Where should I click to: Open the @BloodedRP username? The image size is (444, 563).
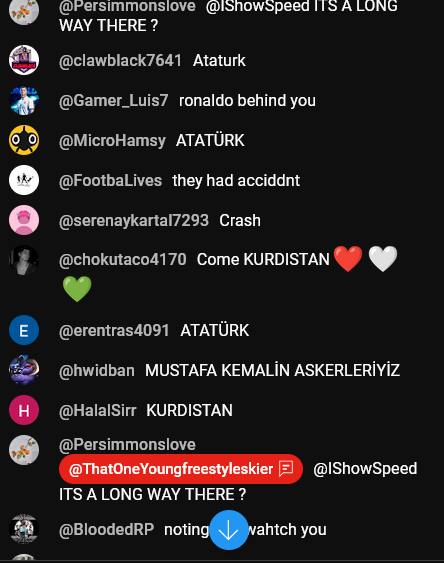click(107, 529)
